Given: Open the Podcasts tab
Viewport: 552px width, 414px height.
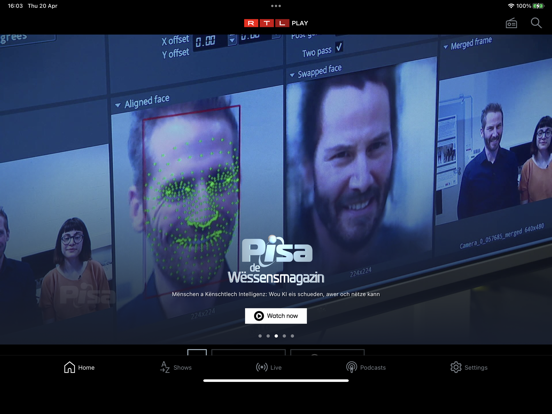Looking at the screenshot, I should [366, 367].
